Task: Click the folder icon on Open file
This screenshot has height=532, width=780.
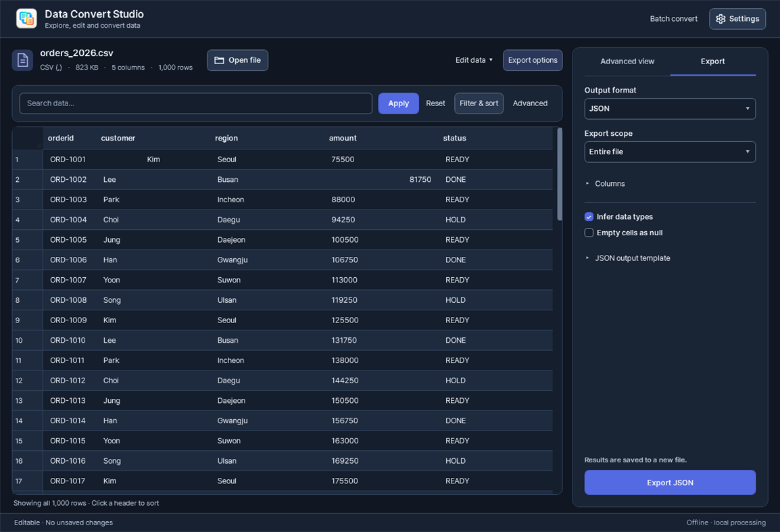Action: pyautogui.click(x=220, y=60)
